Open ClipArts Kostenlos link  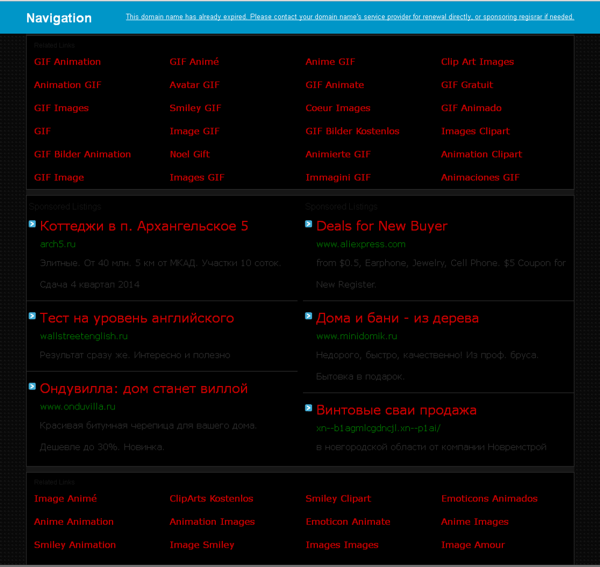(x=211, y=499)
